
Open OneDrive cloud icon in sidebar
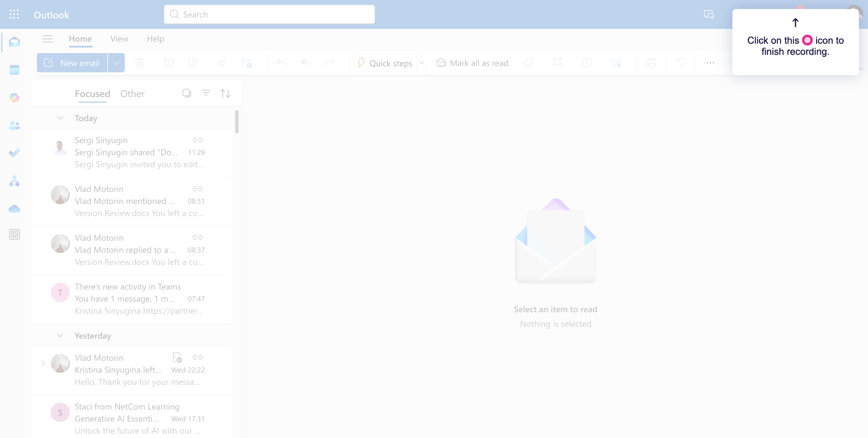coord(14,208)
